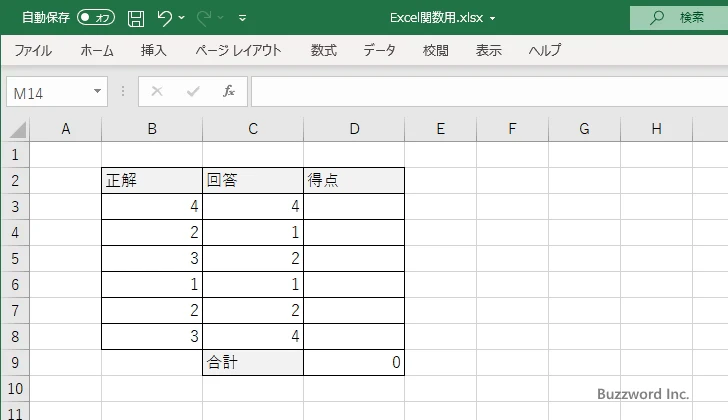Expand the Name Box dropdown arrow
Image resolution: width=728 pixels, height=420 pixels.
point(98,91)
